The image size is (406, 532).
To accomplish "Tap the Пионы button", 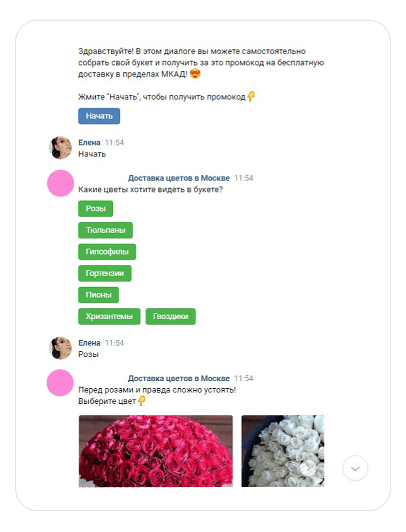I will pyautogui.click(x=98, y=295).
